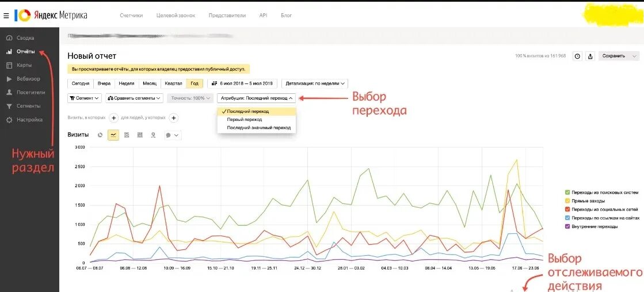644x292 pixels.
Task: Switch to the line chart view icon
Action: 113,135
